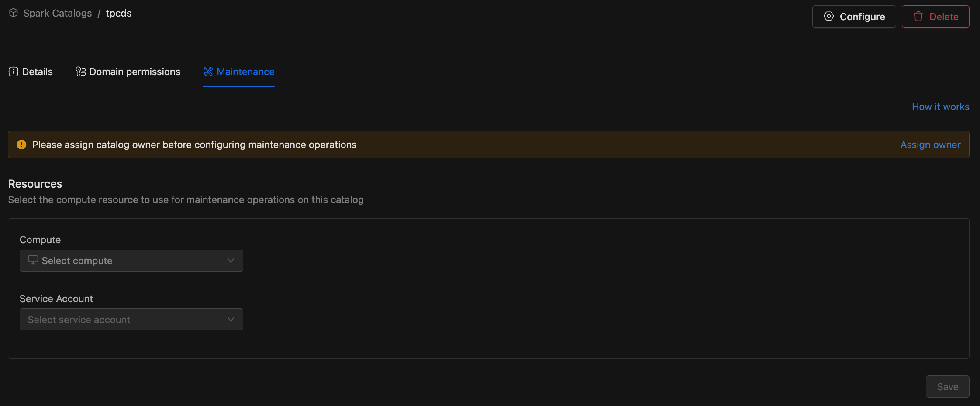Screen dimensions: 980x406
Task: Select the Maintenance tab label
Action: (x=245, y=72)
